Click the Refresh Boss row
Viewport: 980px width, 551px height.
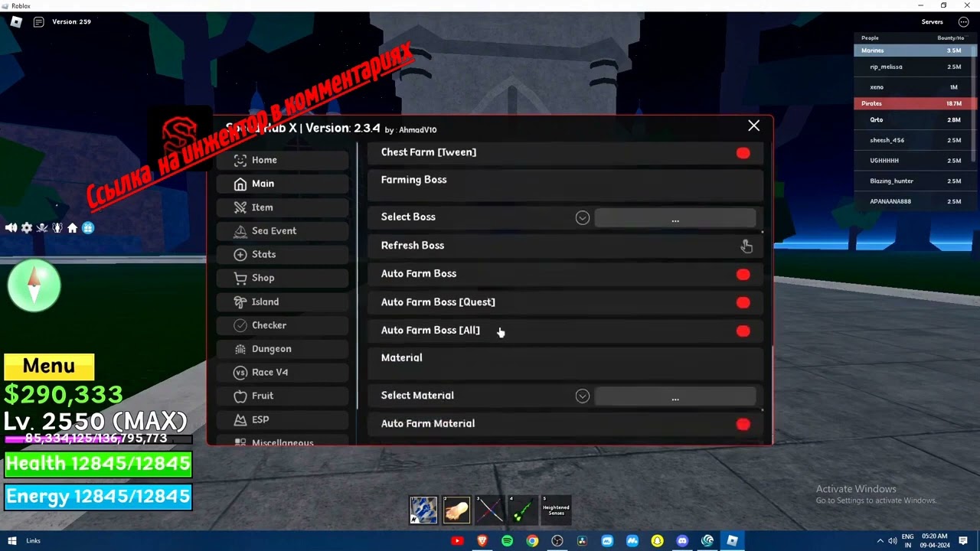coord(565,246)
